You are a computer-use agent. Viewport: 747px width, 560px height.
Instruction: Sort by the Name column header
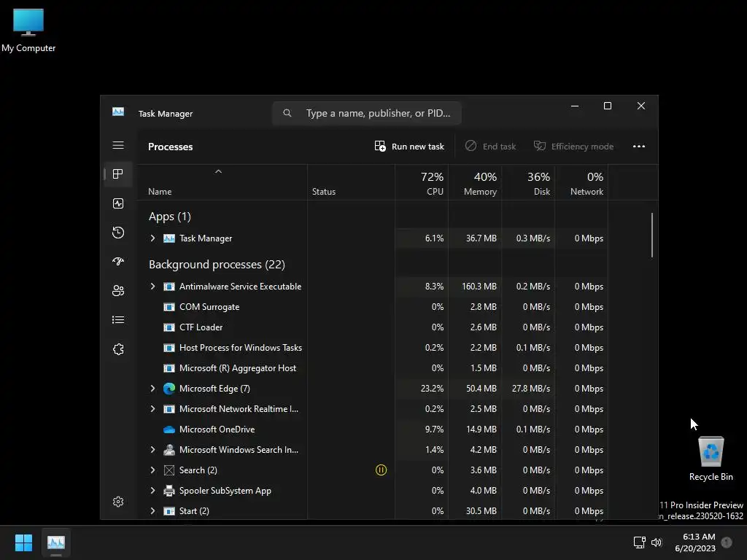tap(222, 183)
